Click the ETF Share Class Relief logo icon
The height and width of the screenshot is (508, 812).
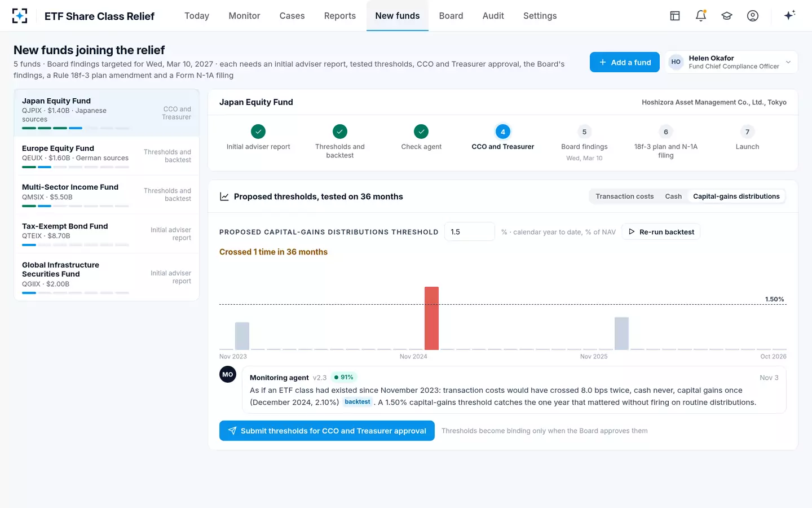coord(20,16)
